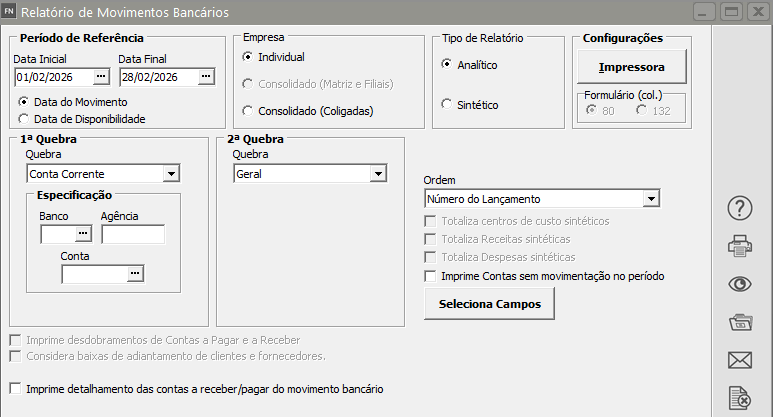This screenshot has height=417, width=773.
Task: Choose Sintético report type
Action: point(447,104)
